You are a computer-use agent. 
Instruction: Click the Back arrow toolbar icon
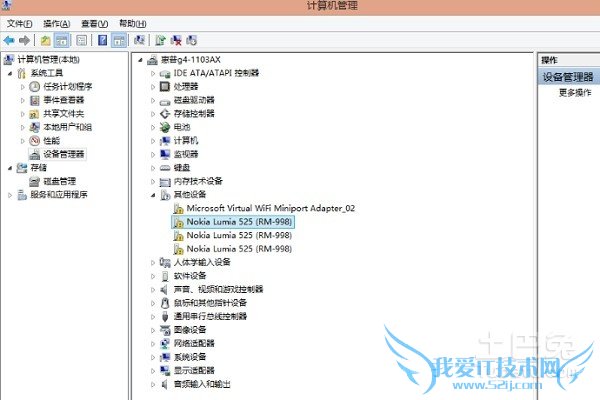point(9,40)
